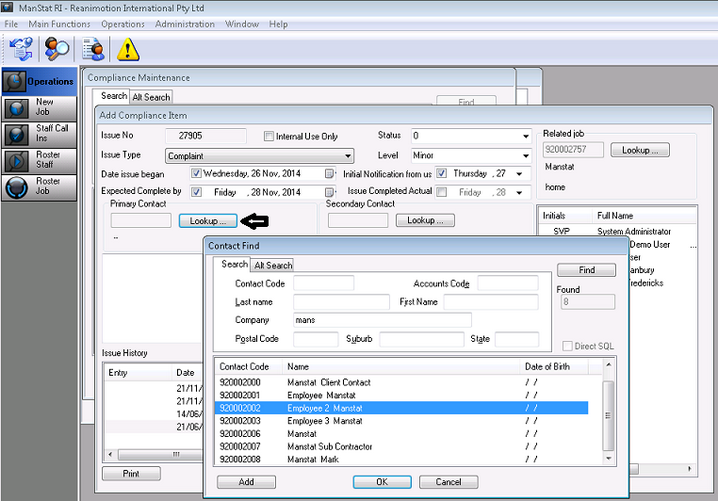The image size is (718, 501).
Task: Expand the Issue Type dropdown
Action: point(347,156)
